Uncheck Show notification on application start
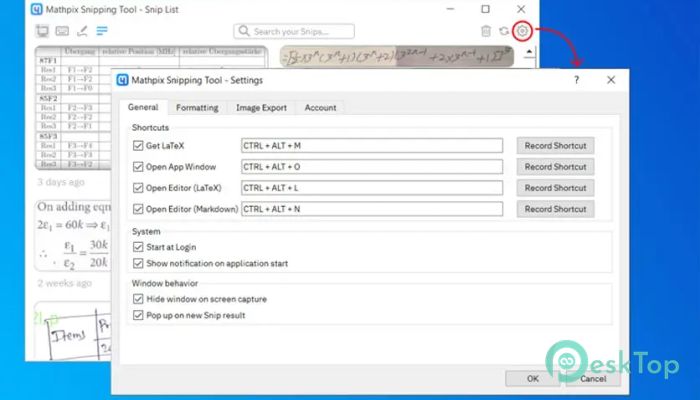Screen dimensions: 700x400 138,263
